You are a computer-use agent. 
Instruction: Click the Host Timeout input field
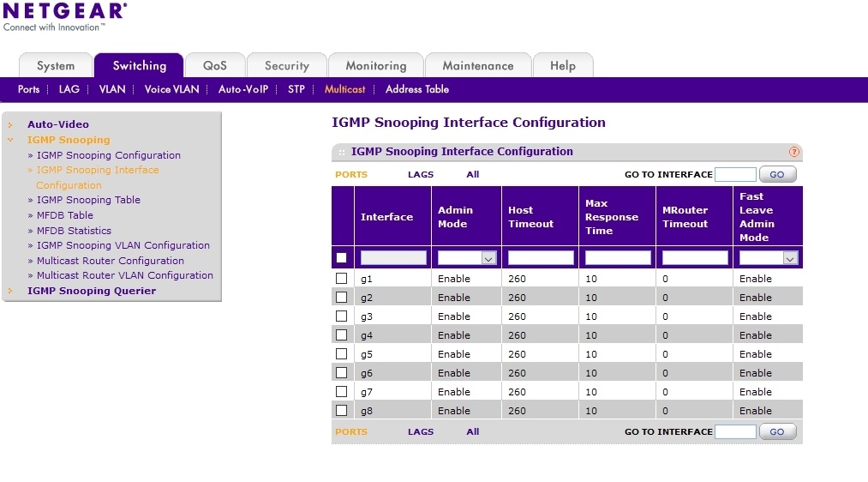point(541,257)
